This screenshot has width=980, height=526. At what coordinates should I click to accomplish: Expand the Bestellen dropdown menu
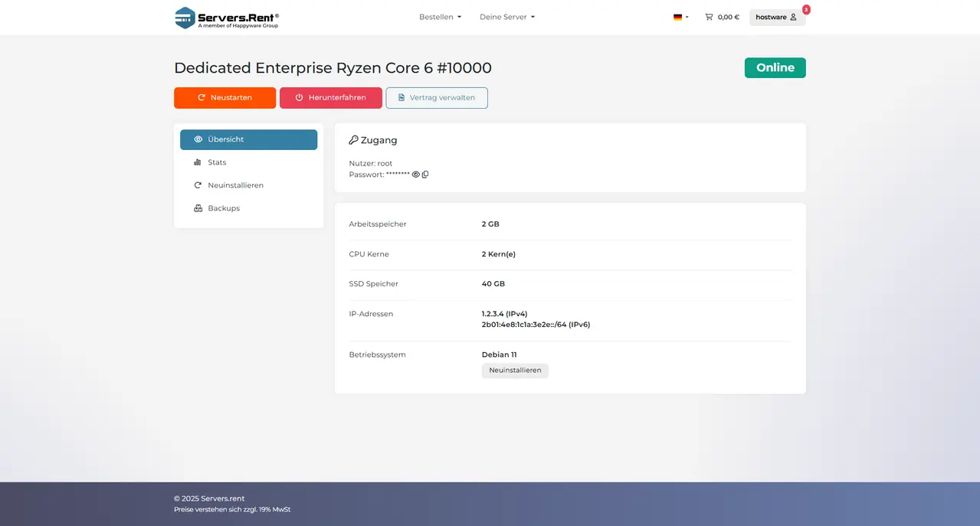coord(440,17)
